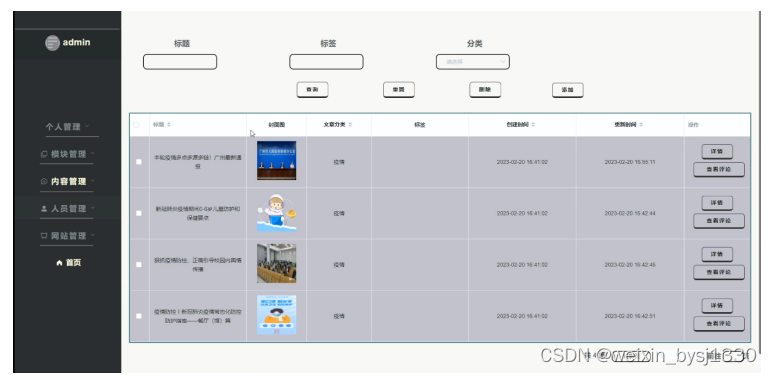The width and height of the screenshot is (772, 375).
Task: Click the 首页 home icon
Action: pos(59,263)
